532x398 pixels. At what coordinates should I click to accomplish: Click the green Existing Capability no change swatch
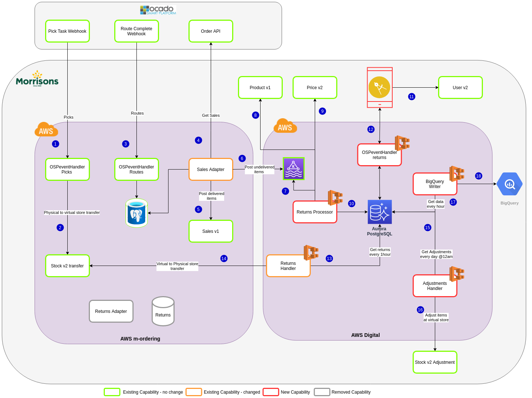click(112, 392)
